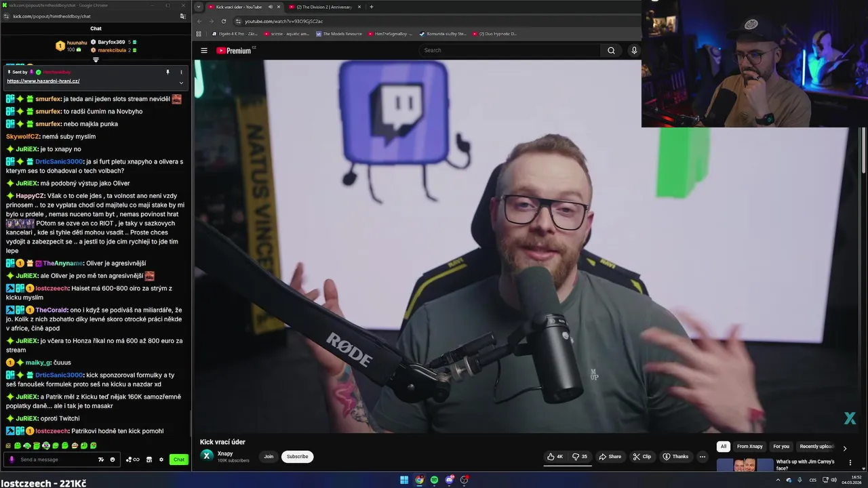
Task: Open pinned message three-dot options
Action: click(181, 72)
